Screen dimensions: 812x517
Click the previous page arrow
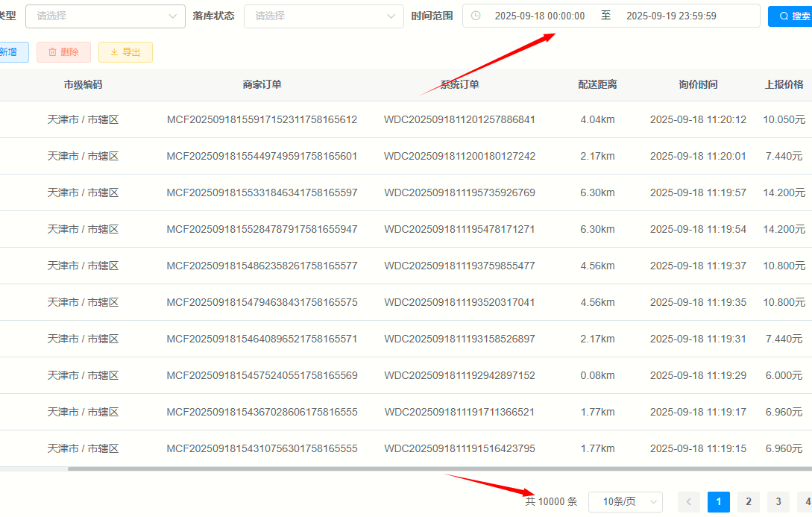click(689, 501)
